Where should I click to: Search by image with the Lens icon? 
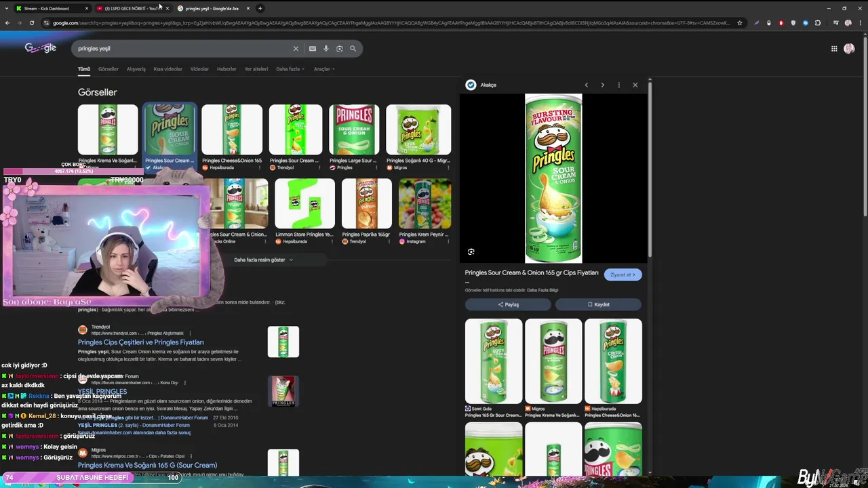pos(340,49)
